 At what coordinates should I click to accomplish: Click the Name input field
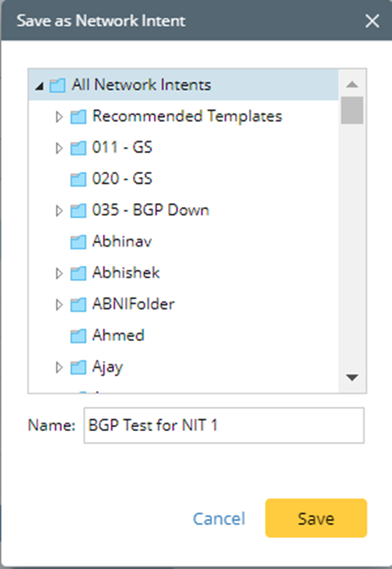(224, 425)
